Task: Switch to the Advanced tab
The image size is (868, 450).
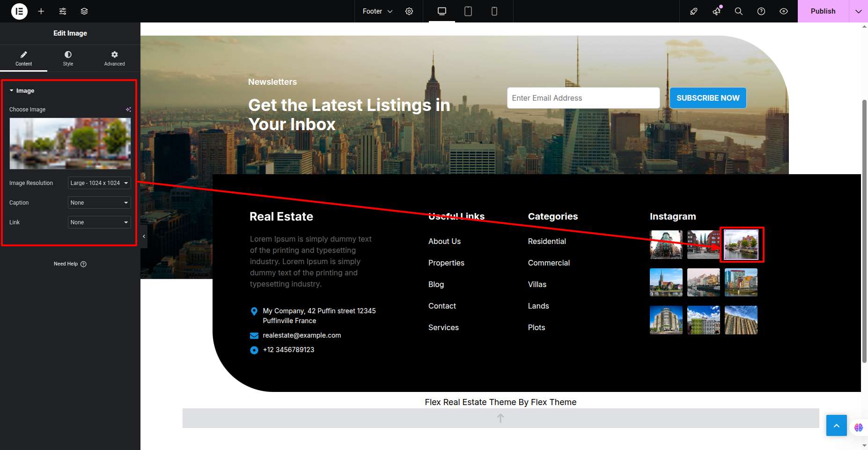Action: pyautogui.click(x=114, y=59)
